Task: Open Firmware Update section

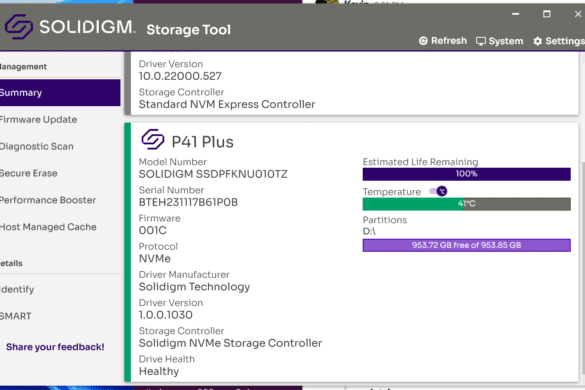Action: click(60, 120)
